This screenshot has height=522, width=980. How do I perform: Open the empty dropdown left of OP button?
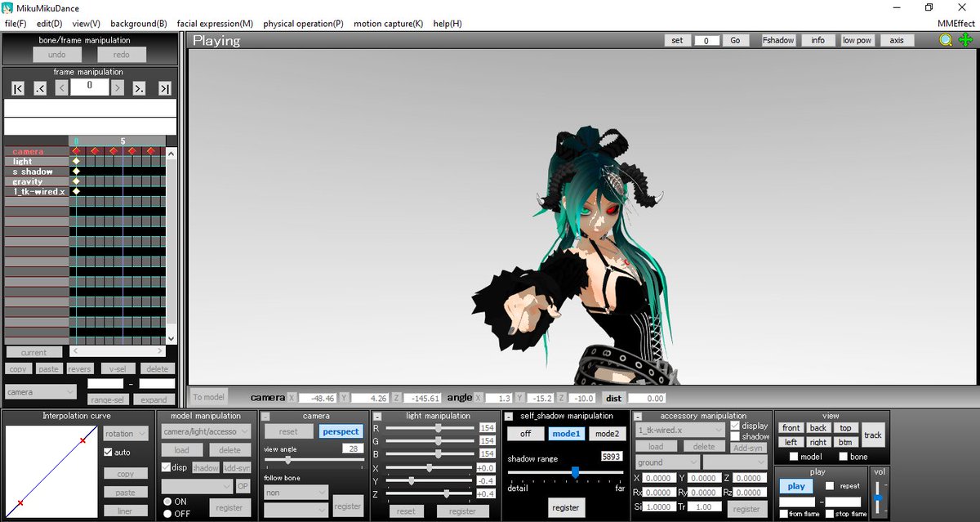tap(197, 486)
